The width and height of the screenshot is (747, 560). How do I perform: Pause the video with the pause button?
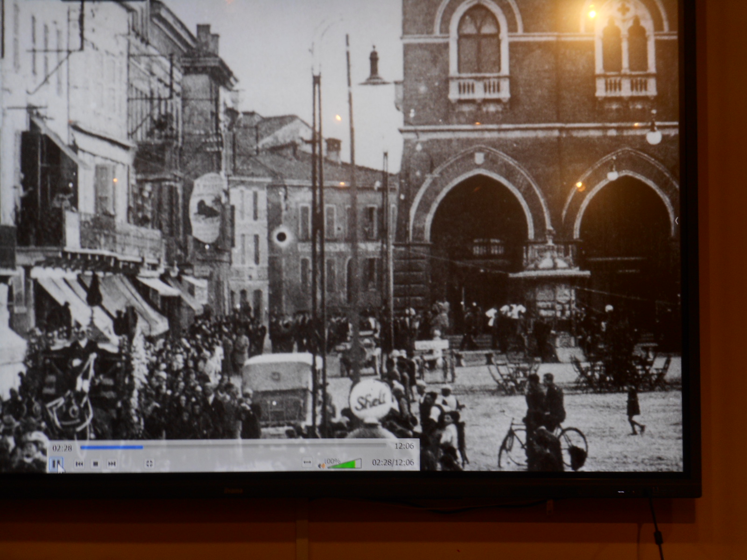point(56,463)
